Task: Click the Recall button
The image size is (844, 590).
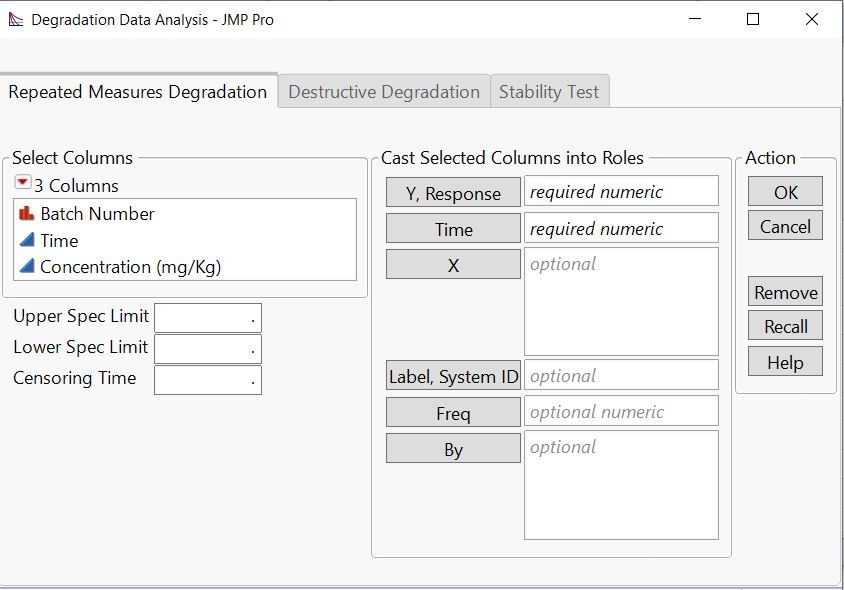Action: pos(784,325)
